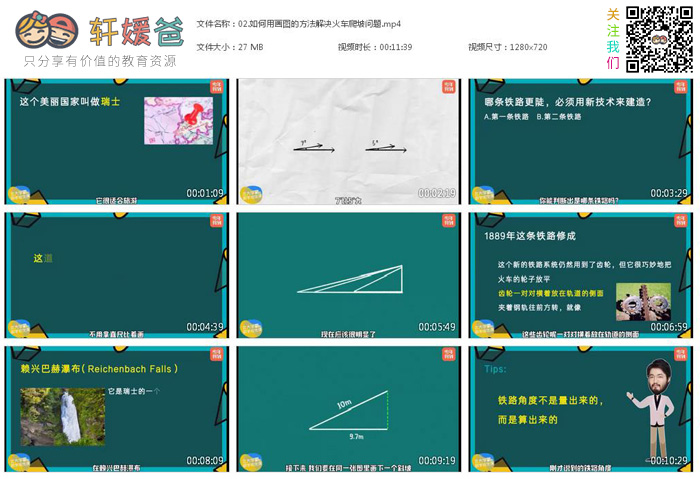The width and height of the screenshot is (700, 479).
Task: Click the yellow text 而是算出来的
Action: point(528,420)
